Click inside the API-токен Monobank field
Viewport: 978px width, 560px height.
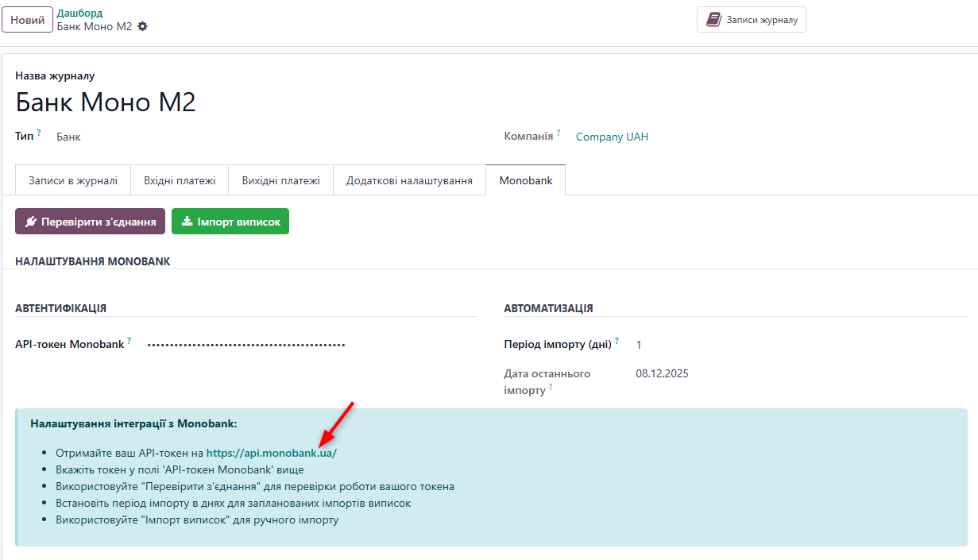(x=246, y=343)
